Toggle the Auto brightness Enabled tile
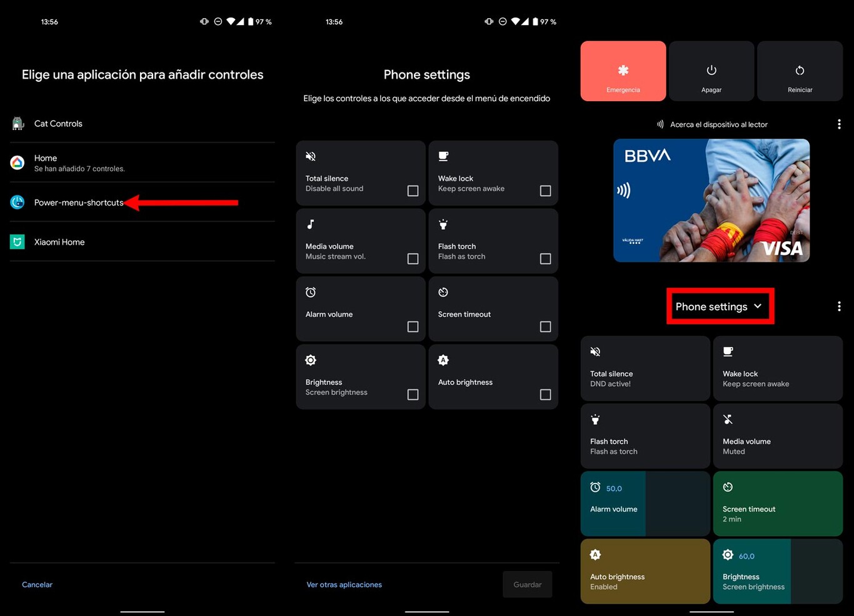 [645, 571]
